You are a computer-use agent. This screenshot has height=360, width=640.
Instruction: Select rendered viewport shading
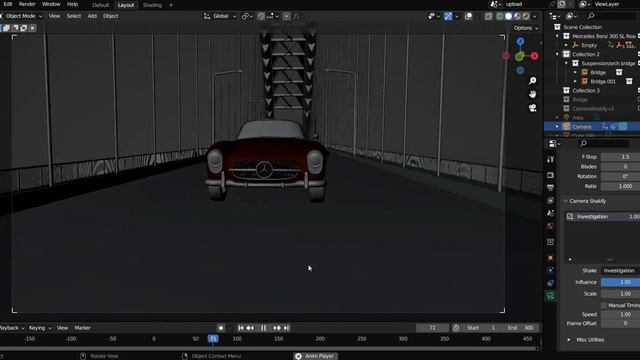pos(526,16)
